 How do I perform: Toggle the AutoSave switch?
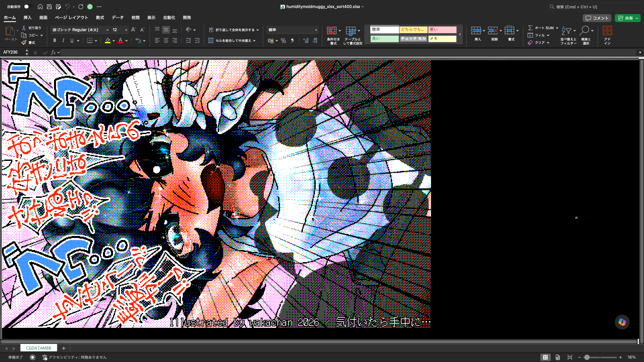pos(28,7)
